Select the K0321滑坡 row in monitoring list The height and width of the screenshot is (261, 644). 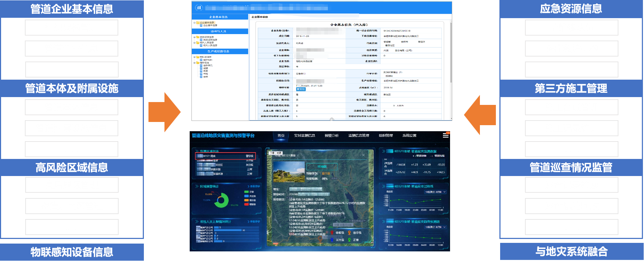click(226, 156)
